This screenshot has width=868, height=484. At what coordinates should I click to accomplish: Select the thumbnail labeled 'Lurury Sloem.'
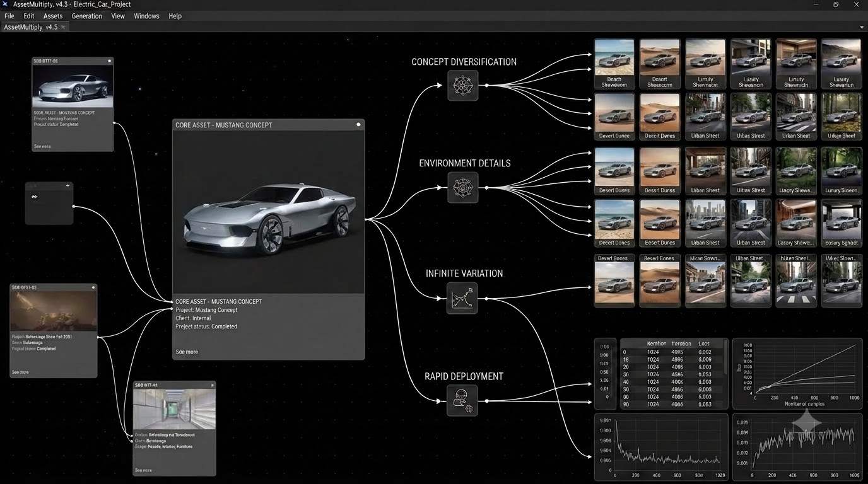[x=842, y=171]
